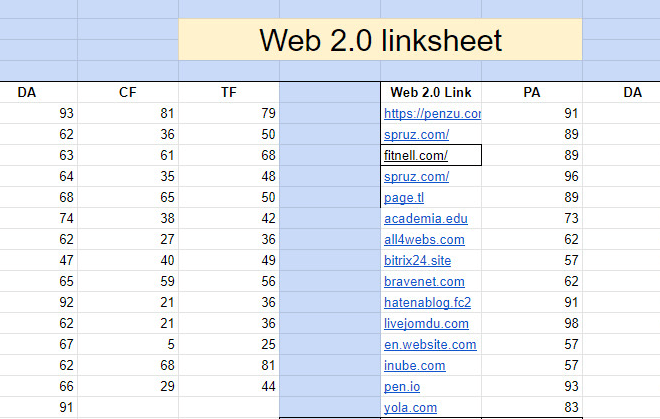Image resolution: width=660 pixels, height=419 pixels.
Task: Open the bravenet.com link
Action: click(x=424, y=282)
